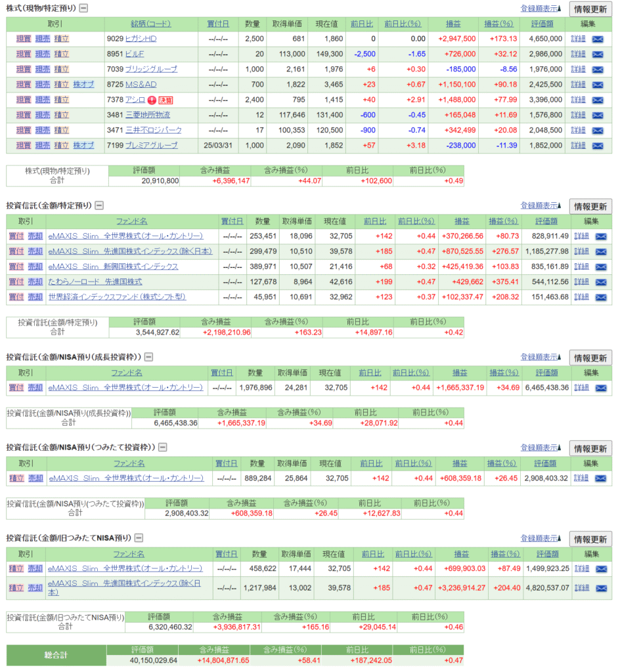
Task: Sort the stock table by 評価額 header
Action: pyautogui.click(x=546, y=24)
